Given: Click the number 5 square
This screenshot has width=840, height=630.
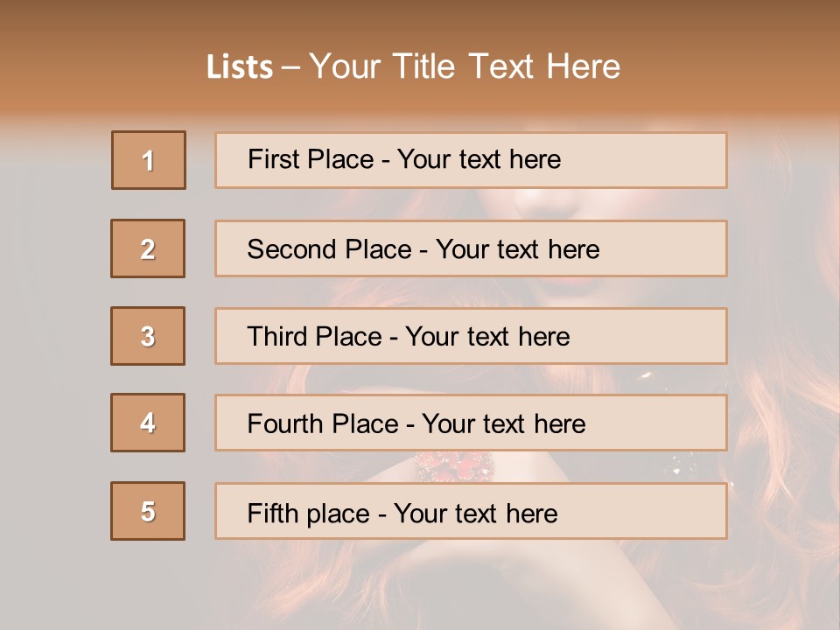Looking at the screenshot, I should (x=148, y=511).
